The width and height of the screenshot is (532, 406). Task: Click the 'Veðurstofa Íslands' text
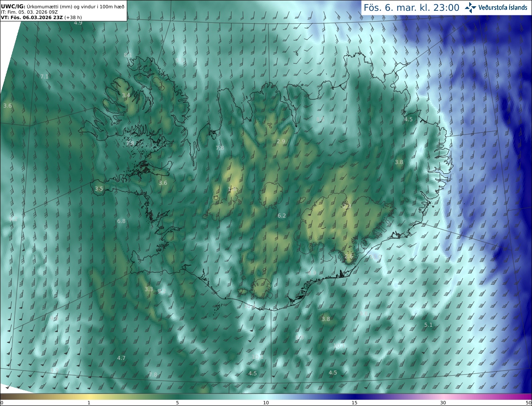coord(503,7)
